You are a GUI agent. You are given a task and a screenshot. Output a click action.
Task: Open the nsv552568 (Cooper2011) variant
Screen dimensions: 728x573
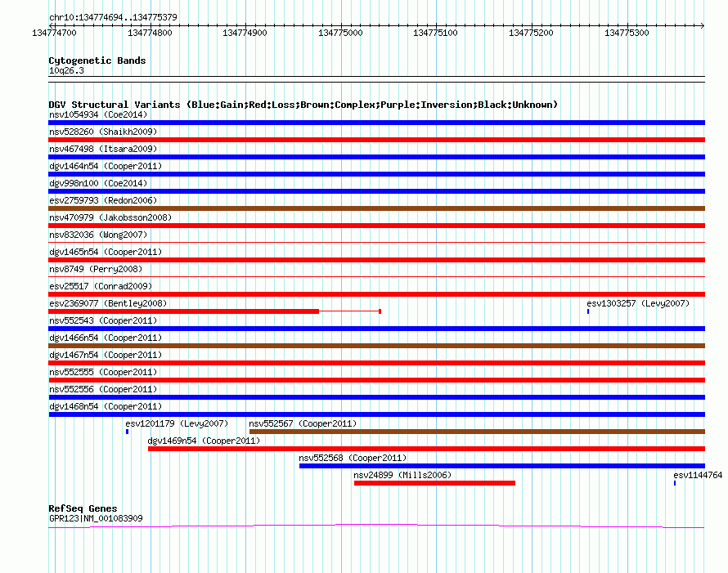pos(353,458)
